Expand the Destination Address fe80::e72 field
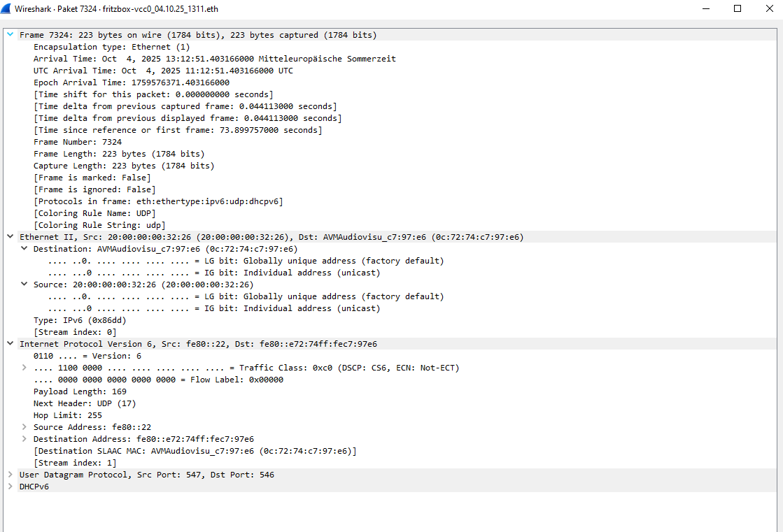Screen dimensions: 783x532 (x=24, y=439)
